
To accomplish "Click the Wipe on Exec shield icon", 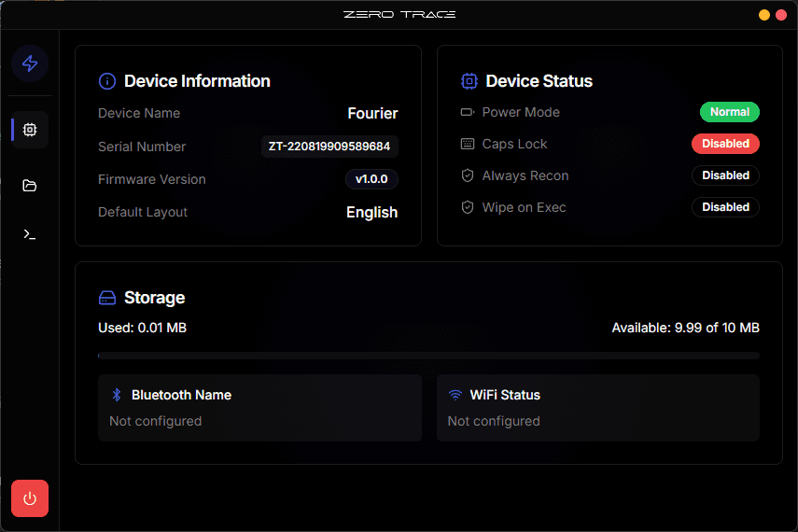I will click(468, 207).
